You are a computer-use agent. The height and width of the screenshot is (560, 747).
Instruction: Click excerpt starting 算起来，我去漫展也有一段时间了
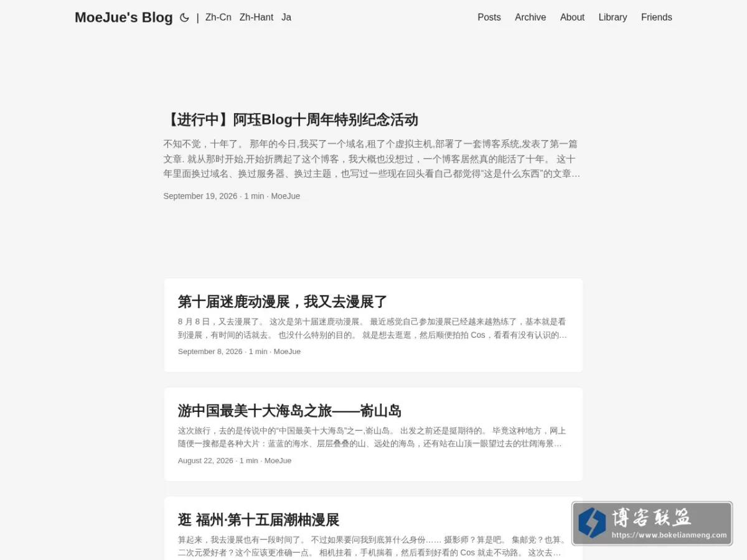tap(372, 546)
